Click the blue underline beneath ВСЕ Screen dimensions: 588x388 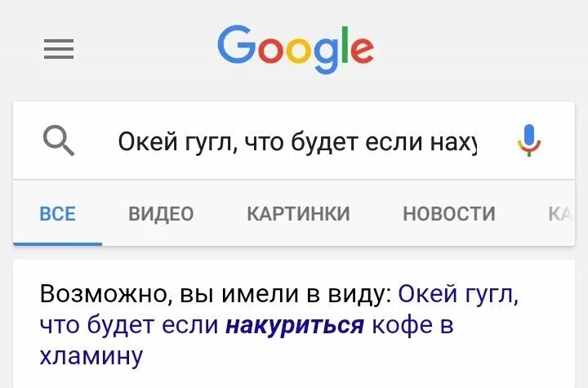pyautogui.click(x=57, y=244)
